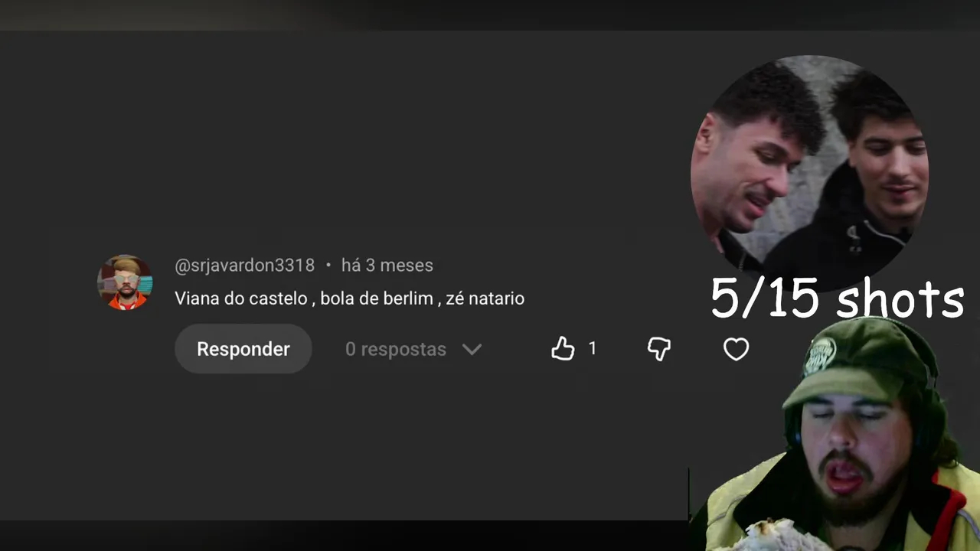Open the @srjavardon3318 channel link
Screen dimensions: 980x551
pyautogui.click(x=244, y=266)
